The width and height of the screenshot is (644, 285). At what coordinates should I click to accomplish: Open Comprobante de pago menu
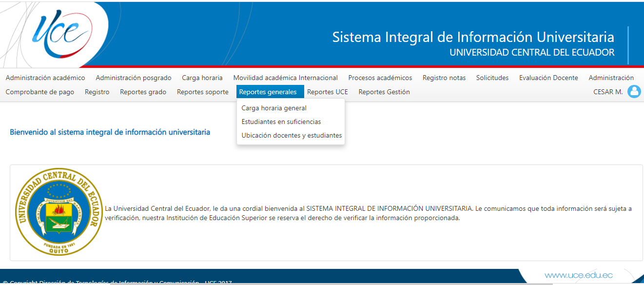click(x=40, y=92)
